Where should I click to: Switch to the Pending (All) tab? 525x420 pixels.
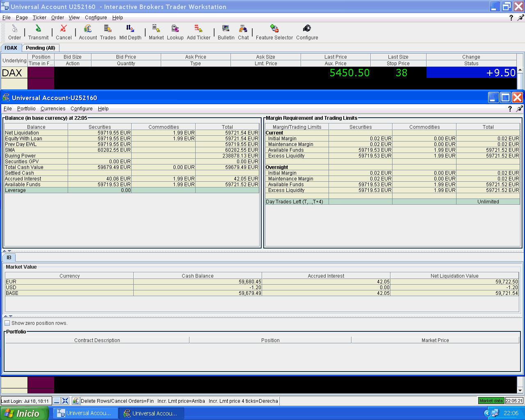tap(41, 48)
